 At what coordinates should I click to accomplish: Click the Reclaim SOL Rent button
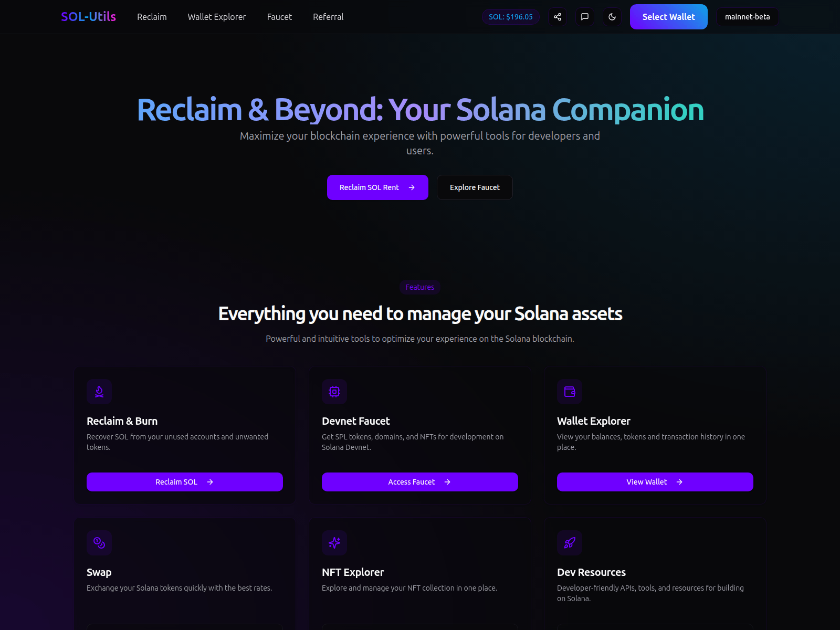pyautogui.click(x=377, y=187)
